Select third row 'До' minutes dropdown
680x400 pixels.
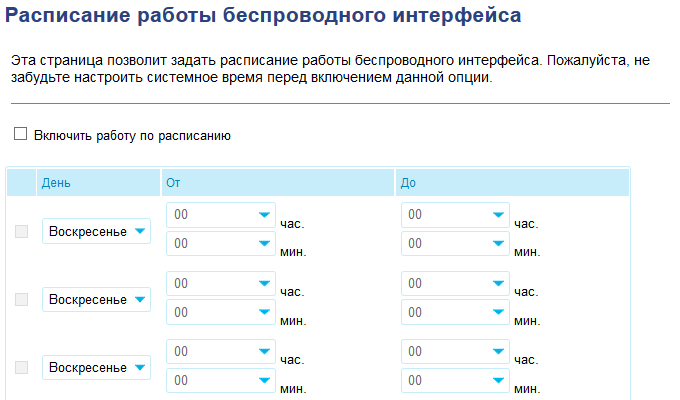(455, 380)
